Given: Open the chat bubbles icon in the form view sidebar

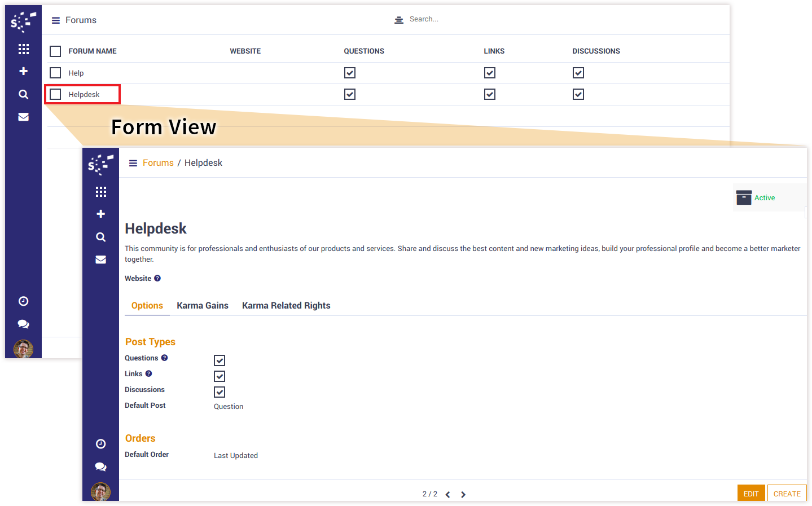Looking at the screenshot, I should [x=101, y=467].
